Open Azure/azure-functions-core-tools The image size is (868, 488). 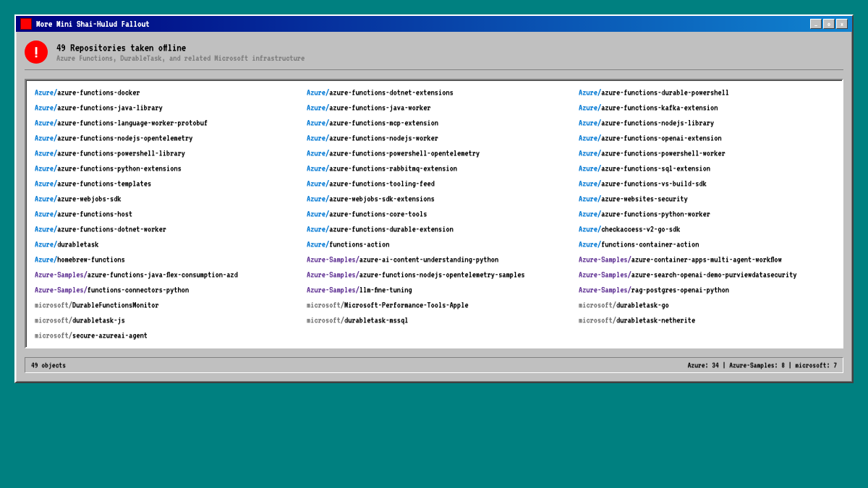(367, 214)
